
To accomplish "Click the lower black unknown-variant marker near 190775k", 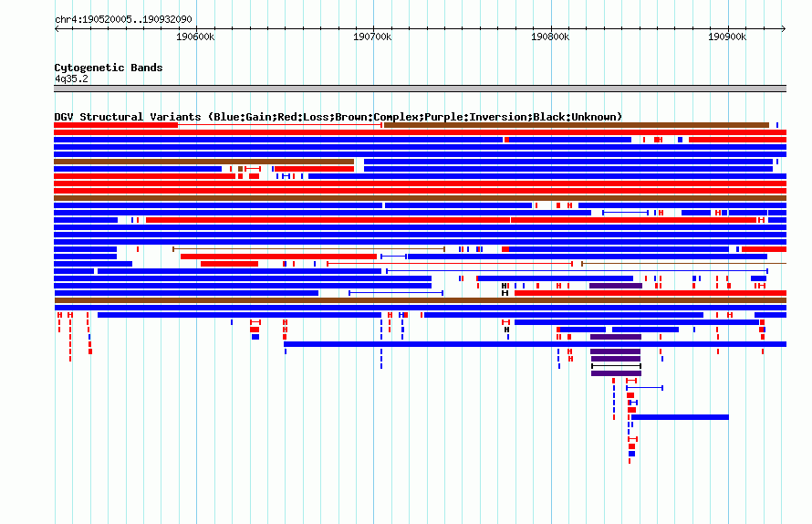I will tap(506, 330).
